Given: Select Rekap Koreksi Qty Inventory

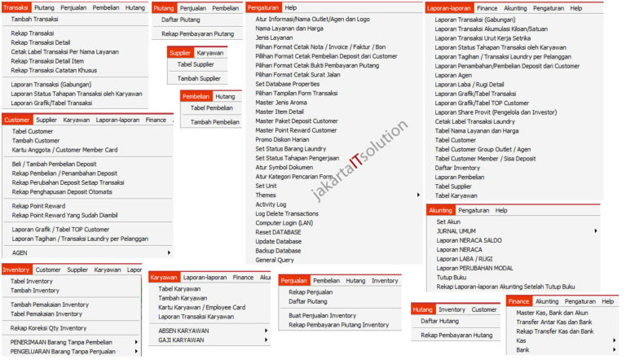Looking at the screenshot, I should [48, 328].
